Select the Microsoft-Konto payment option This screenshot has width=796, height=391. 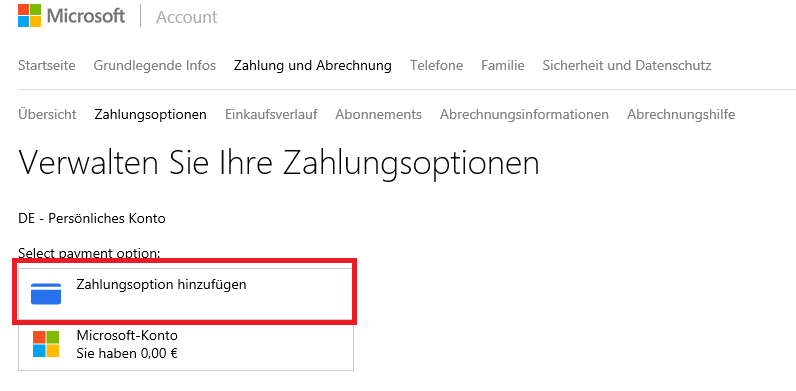[186, 346]
